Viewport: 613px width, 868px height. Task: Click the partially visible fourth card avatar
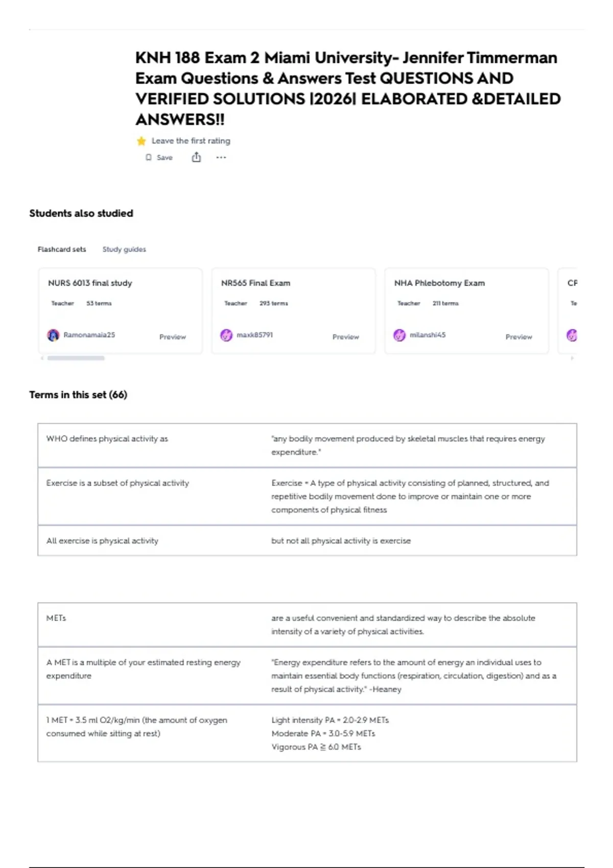click(x=572, y=335)
